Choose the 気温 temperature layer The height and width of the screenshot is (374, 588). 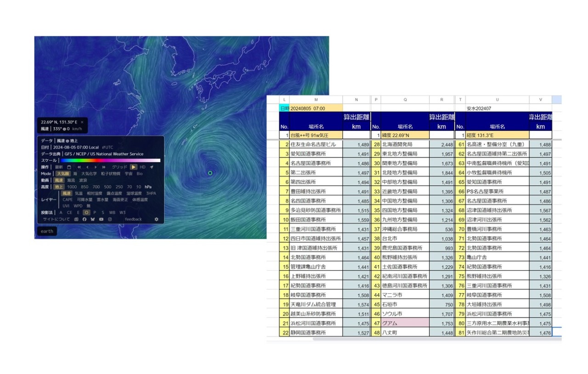[79, 193]
